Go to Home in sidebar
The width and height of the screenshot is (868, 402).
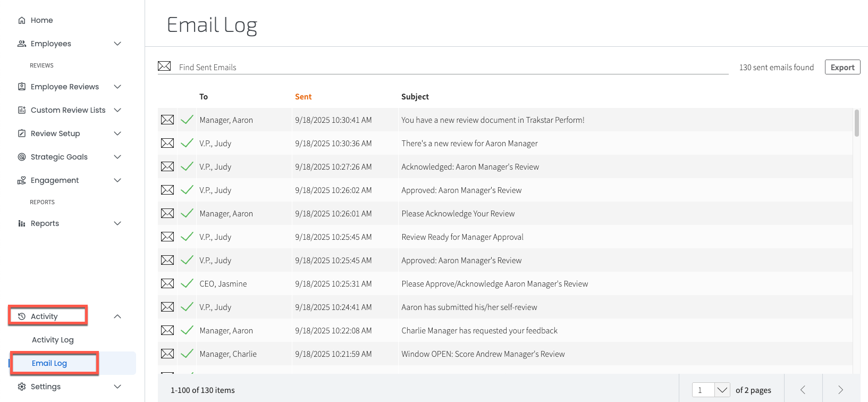point(41,20)
